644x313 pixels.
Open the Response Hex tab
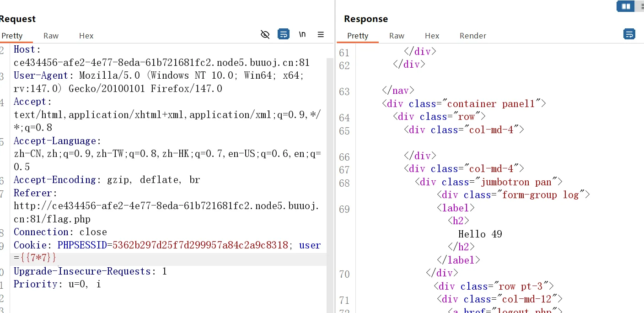pos(432,36)
